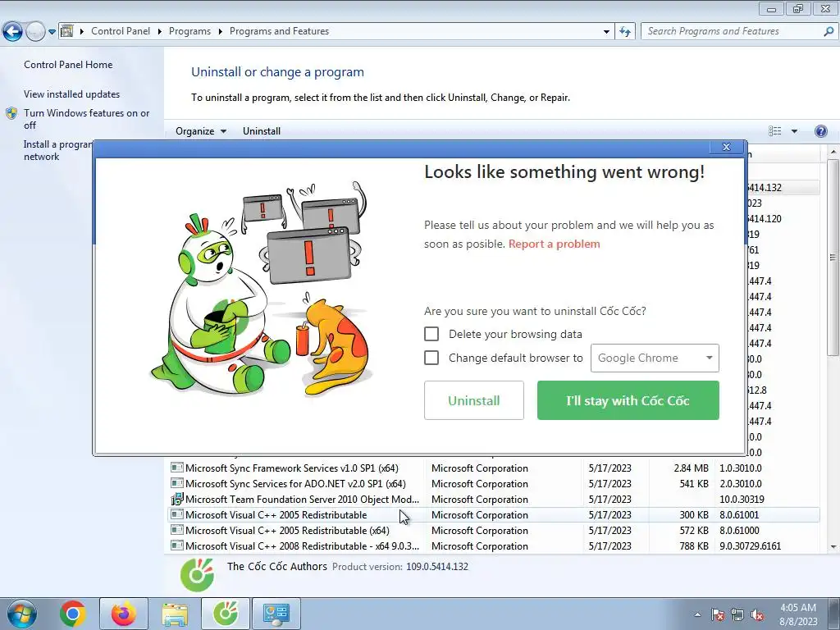
Task: Enable Change default browser to checkbox
Action: [431, 358]
